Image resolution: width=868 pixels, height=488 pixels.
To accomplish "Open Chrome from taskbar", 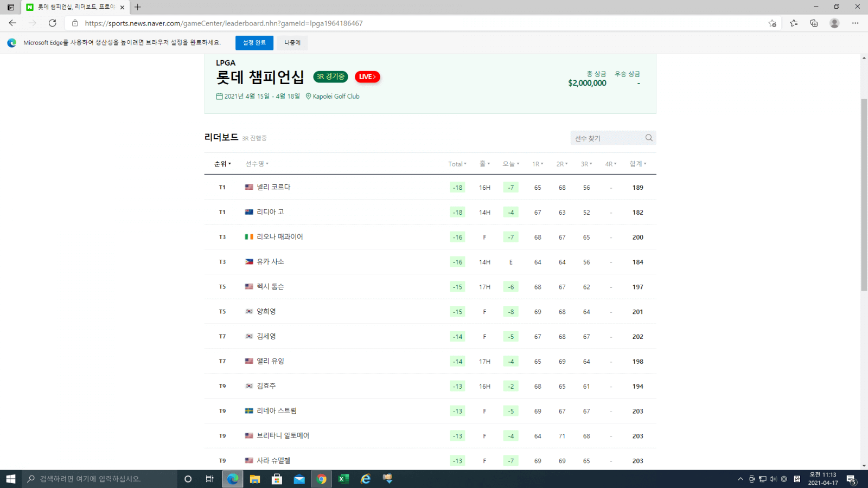I will pyautogui.click(x=321, y=479).
